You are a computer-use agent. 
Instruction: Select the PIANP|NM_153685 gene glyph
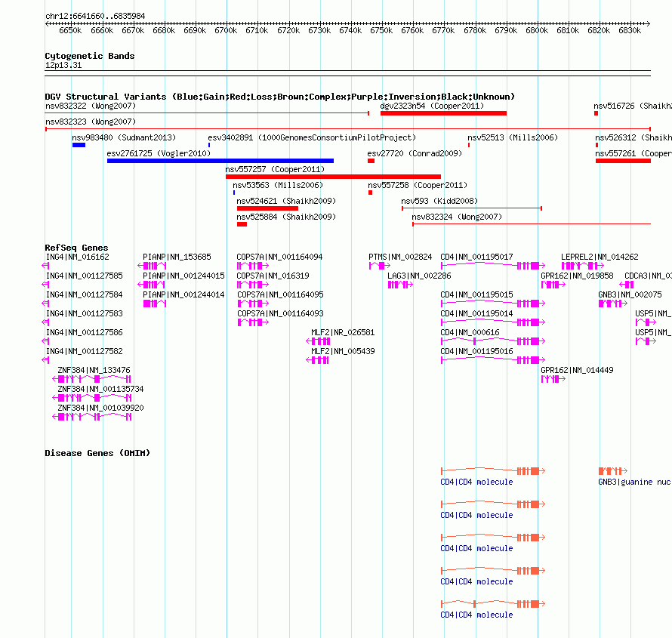pyautogui.click(x=152, y=266)
